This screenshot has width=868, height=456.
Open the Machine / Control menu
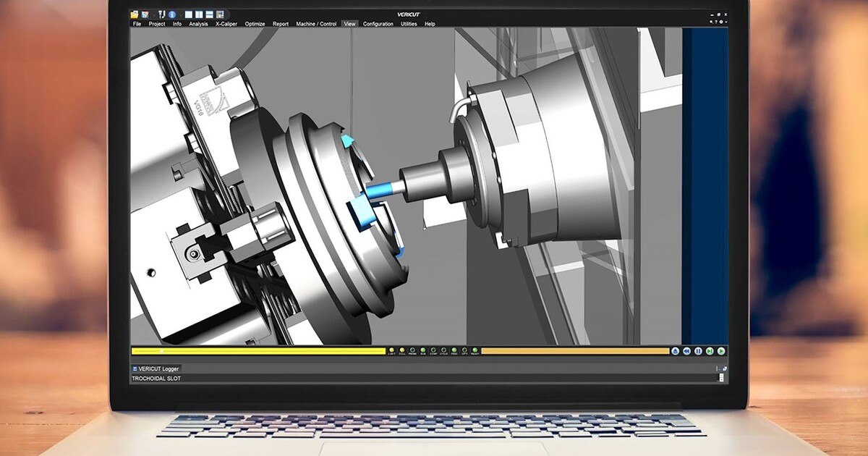(x=316, y=24)
